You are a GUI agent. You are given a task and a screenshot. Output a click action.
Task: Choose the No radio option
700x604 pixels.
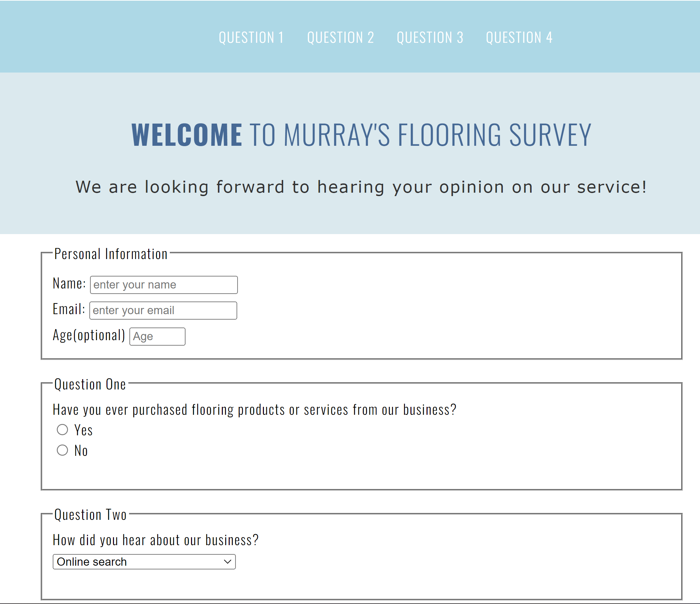pyautogui.click(x=62, y=450)
